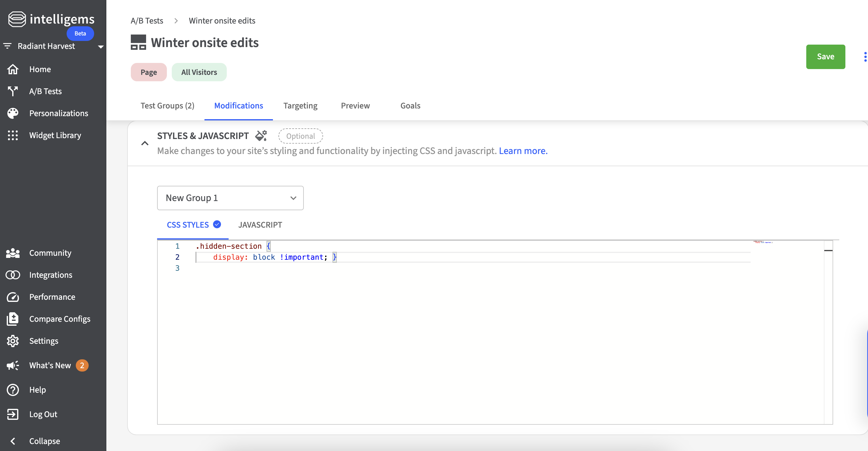Open Widget Library grid icon
Viewport: 868px width, 451px height.
(x=13, y=135)
